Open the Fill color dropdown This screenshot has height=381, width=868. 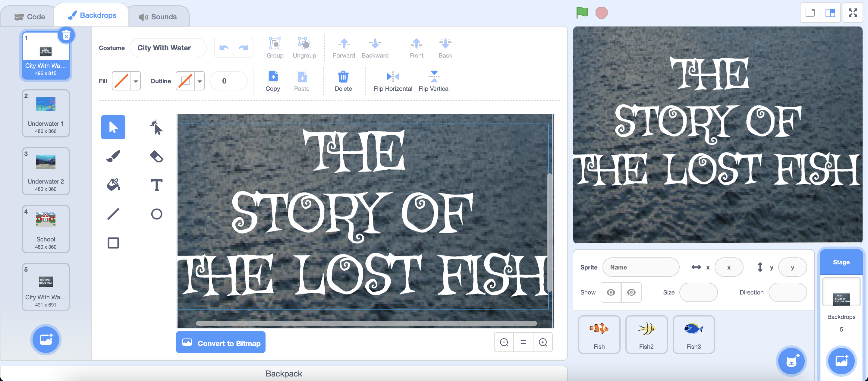click(136, 81)
